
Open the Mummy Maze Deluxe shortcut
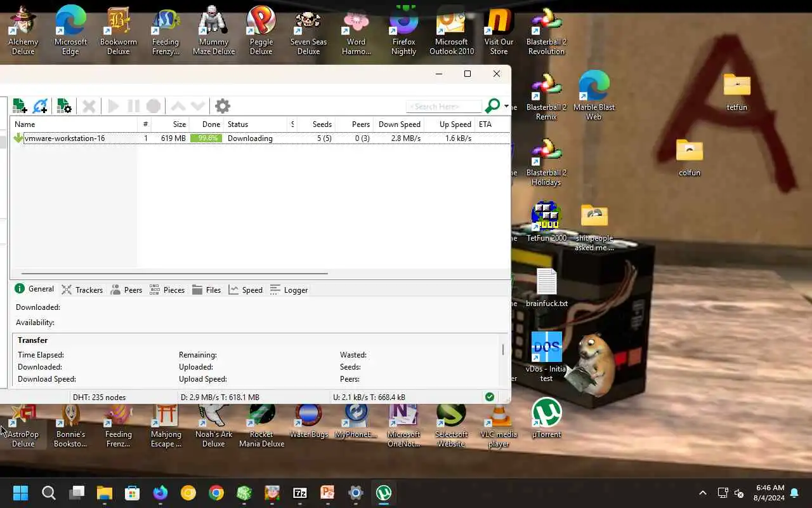(x=214, y=30)
